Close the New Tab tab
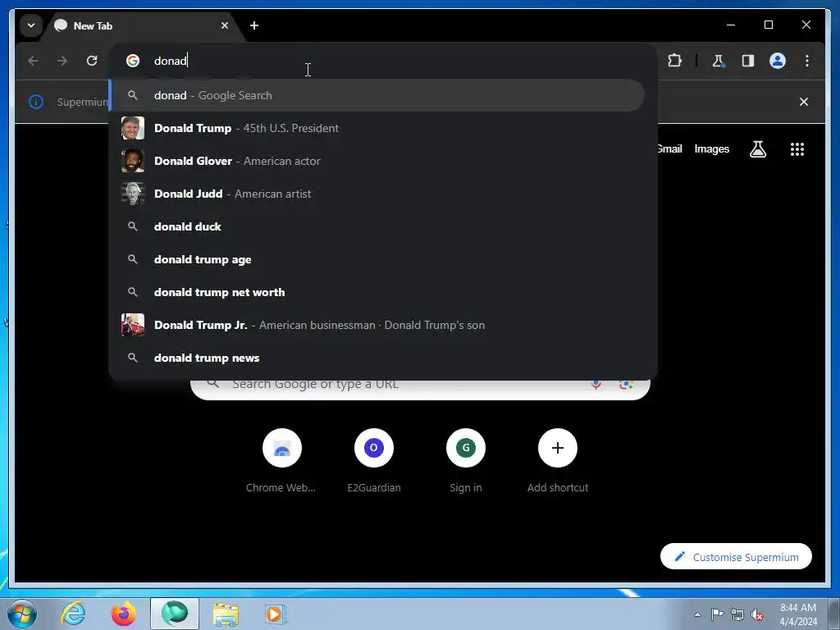Viewport: 840px width, 630px height. tap(225, 25)
